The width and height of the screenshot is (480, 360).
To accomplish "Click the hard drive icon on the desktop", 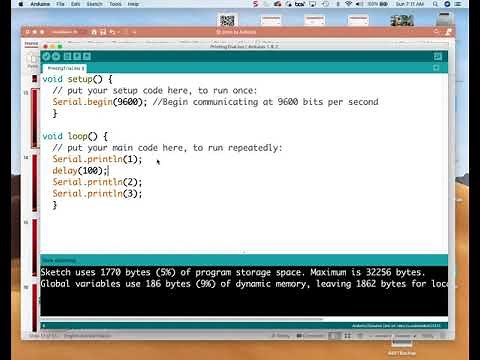I will (445, 19).
